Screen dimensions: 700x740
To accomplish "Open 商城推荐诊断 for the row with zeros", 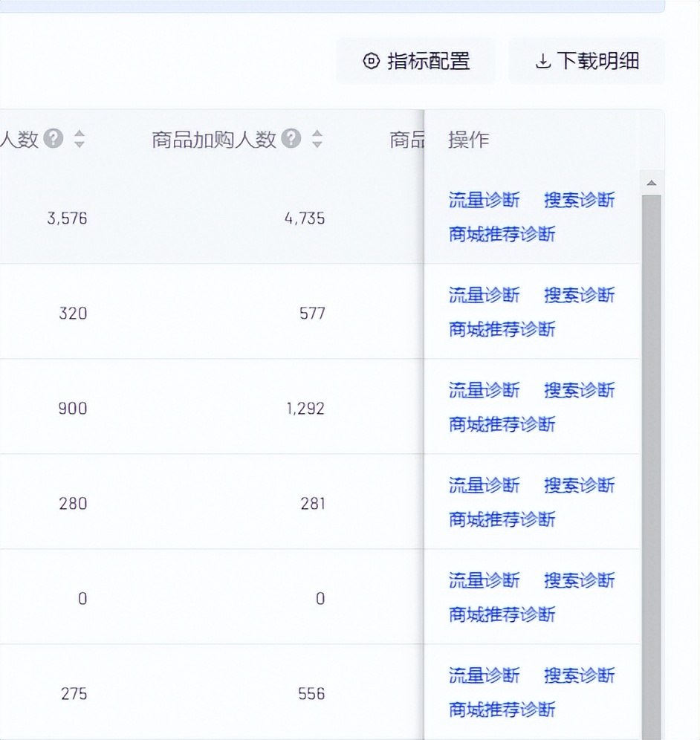I will pos(500,614).
